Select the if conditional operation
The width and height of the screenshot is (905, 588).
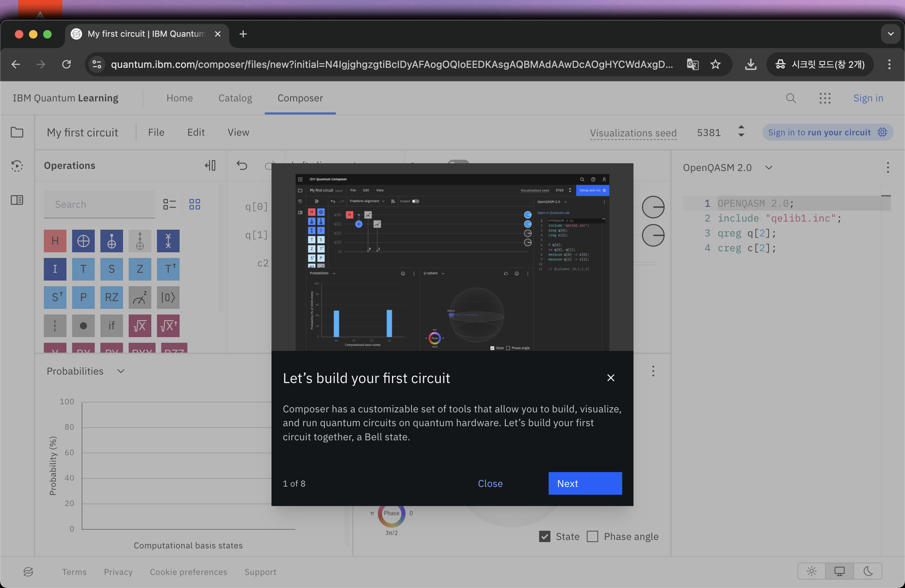[x=111, y=326]
